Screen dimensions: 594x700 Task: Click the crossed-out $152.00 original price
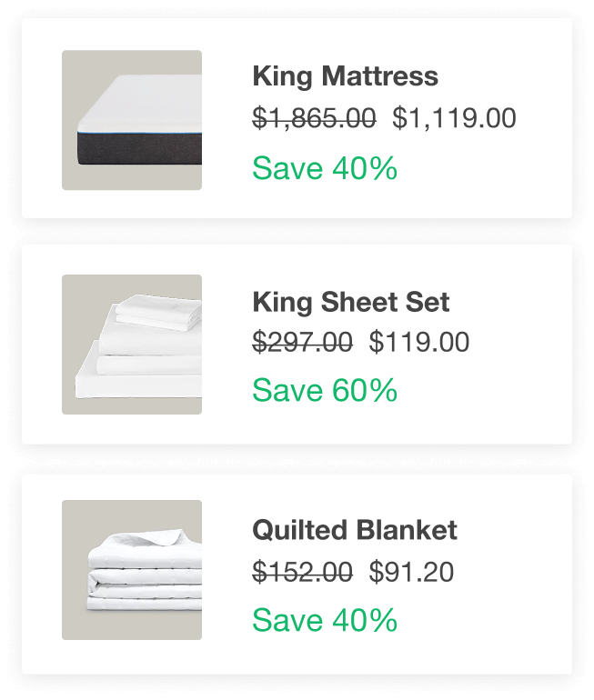click(302, 572)
